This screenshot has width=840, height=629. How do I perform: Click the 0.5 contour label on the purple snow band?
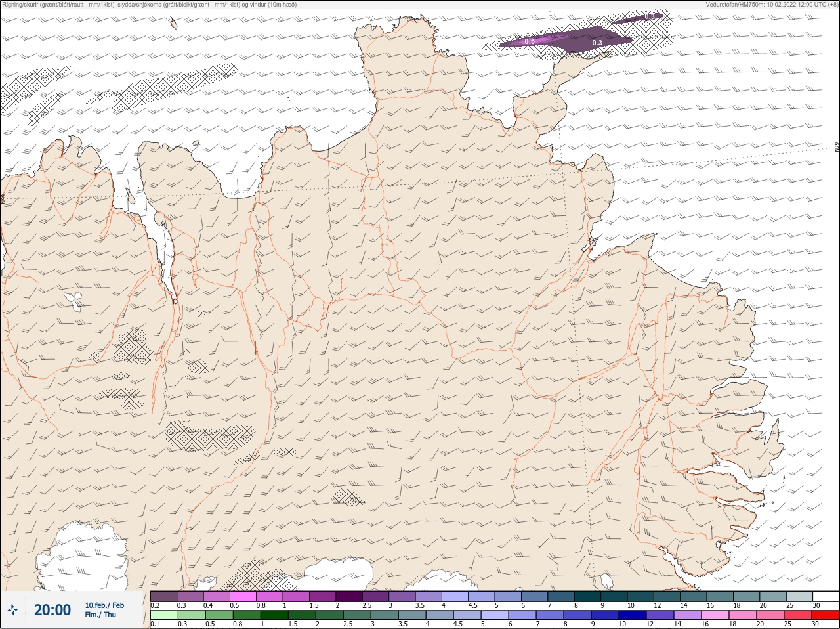(x=530, y=41)
